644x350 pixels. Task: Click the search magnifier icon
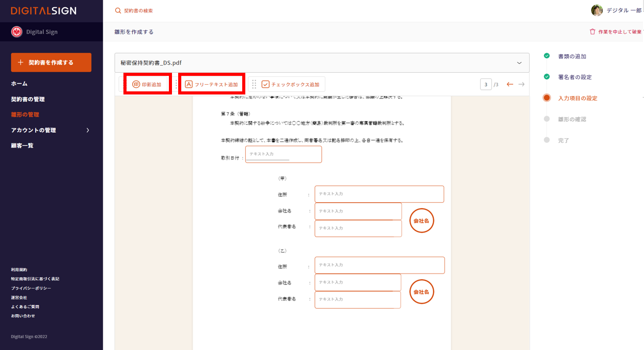click(x=118, y=11)
